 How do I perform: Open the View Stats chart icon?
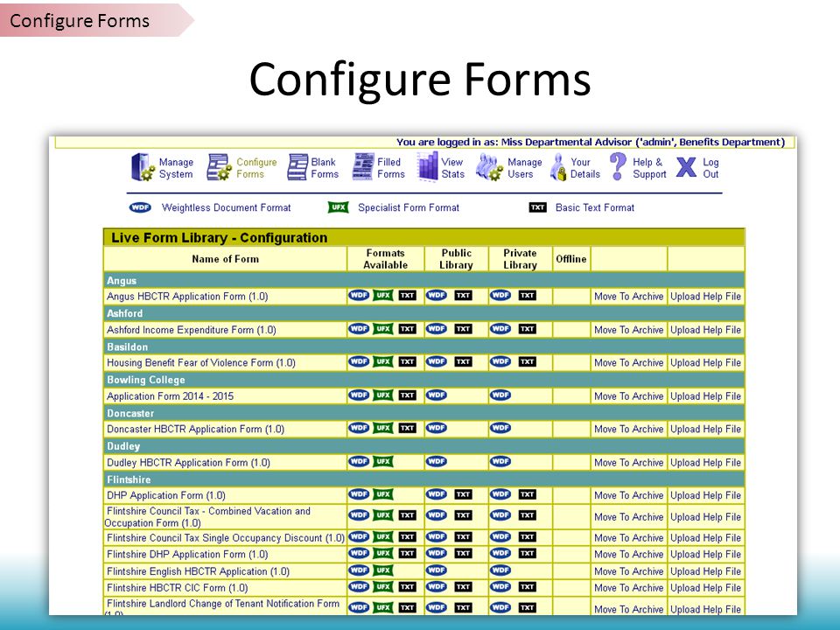[x=428, y=166]
